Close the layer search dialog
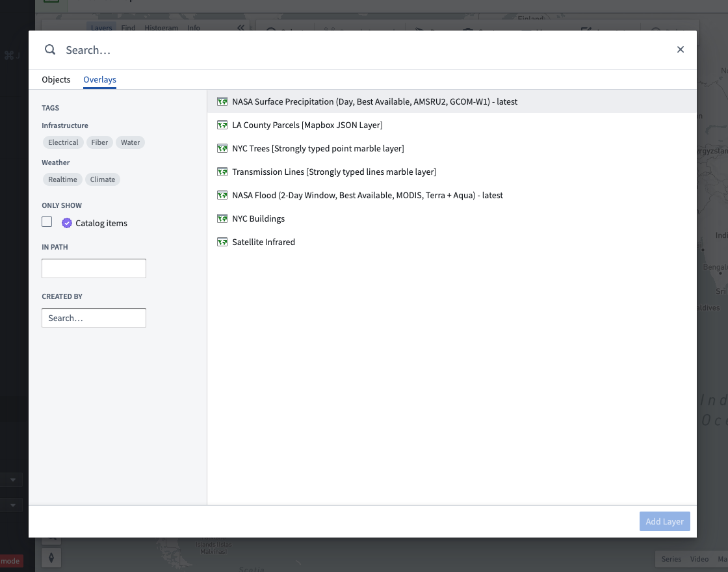The width and height of the screenshot is (728, 572). click(680, 49)
